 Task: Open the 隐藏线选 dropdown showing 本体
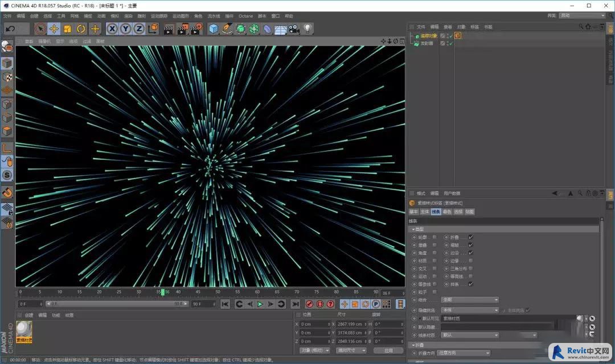click(470, 311)
